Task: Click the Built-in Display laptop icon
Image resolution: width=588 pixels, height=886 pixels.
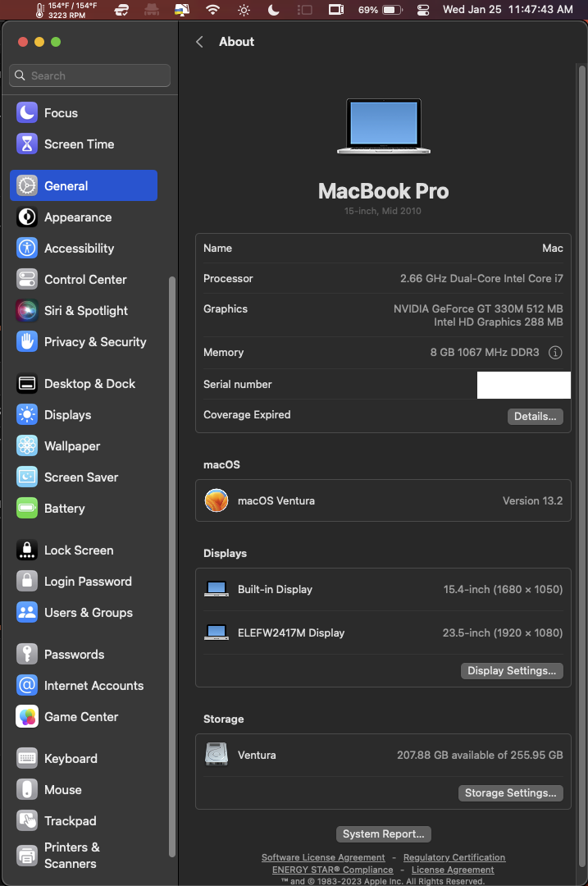Action: [x=217, y=589]
